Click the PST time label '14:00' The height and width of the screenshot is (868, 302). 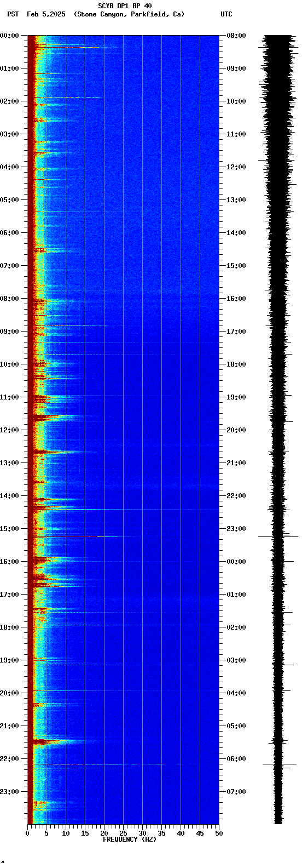click(9, 496)
